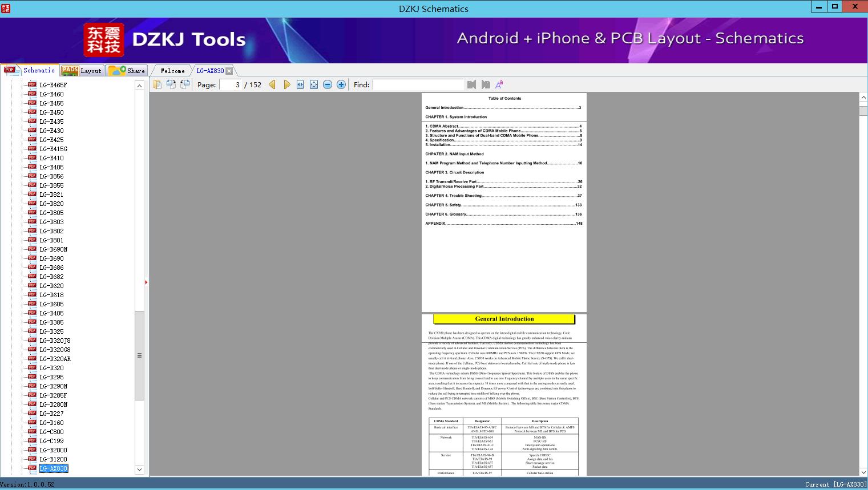
Task: Go to the previous page arrow
Action: 272,84
